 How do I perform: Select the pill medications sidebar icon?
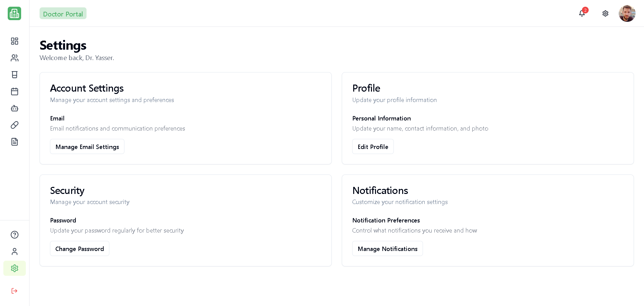click(x=14, y=125)
